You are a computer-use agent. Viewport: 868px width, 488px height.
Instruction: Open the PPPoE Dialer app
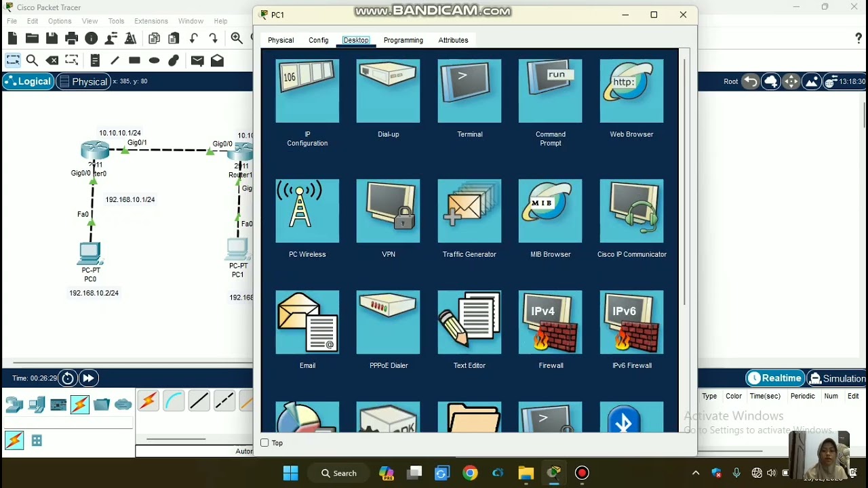[x=388, y=322]
